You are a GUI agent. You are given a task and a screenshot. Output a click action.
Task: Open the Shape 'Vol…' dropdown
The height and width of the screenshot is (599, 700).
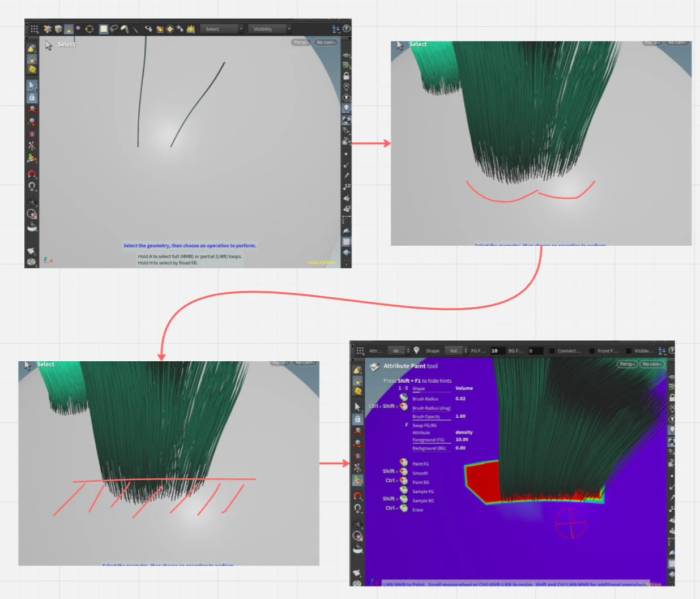(x=456, y=351)
